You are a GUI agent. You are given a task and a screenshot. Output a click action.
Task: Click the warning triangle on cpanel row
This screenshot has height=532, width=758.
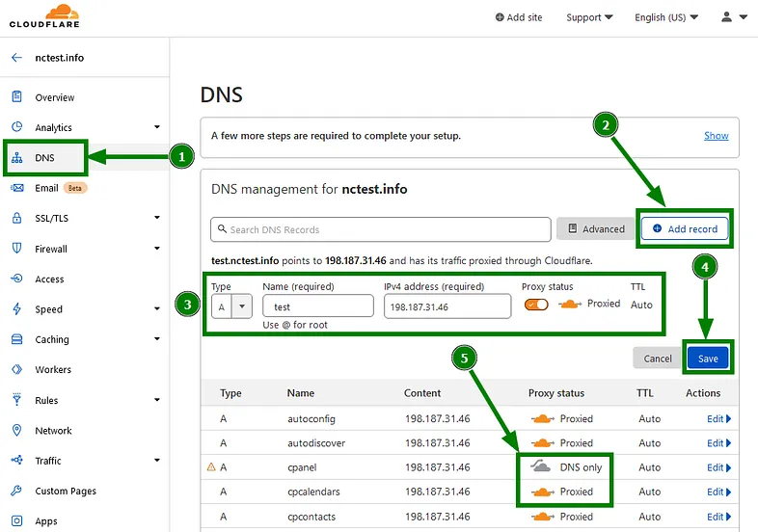coord(211,466)
